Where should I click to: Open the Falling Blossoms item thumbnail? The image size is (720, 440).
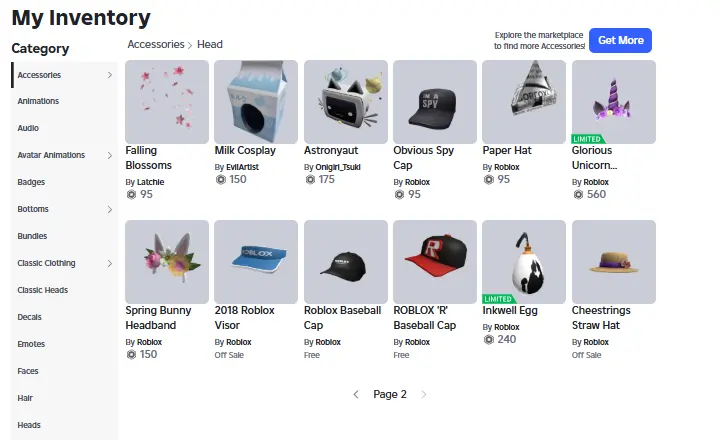point(167,102)
